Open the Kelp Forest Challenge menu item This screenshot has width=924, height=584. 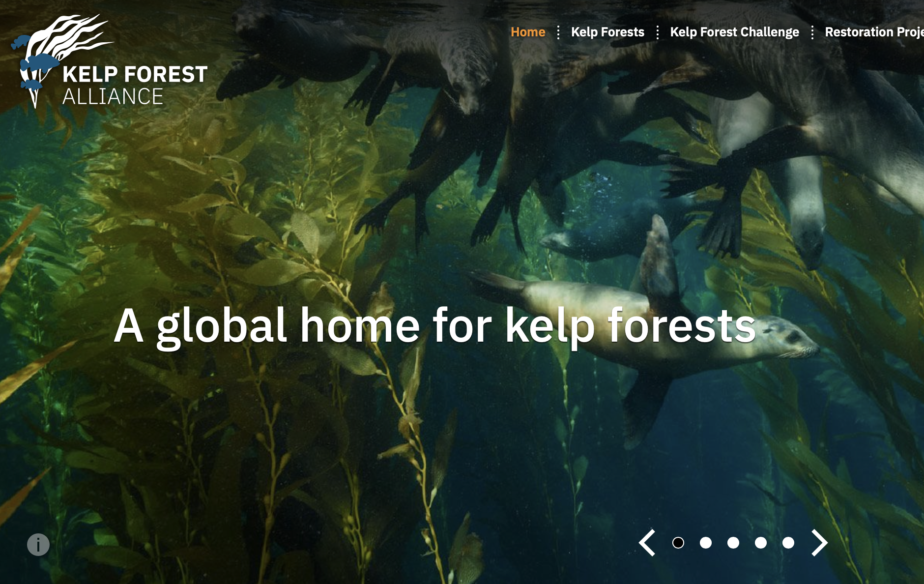pos(734,32)
